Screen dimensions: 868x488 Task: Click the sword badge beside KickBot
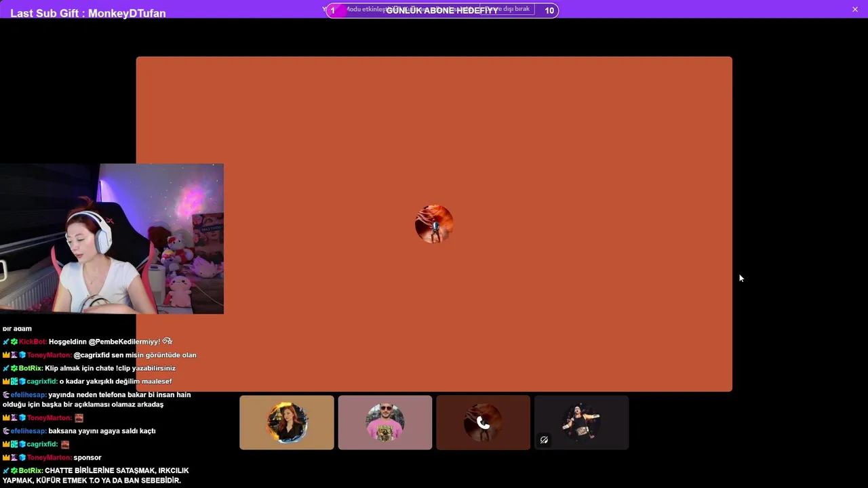(x=6, y=342)
